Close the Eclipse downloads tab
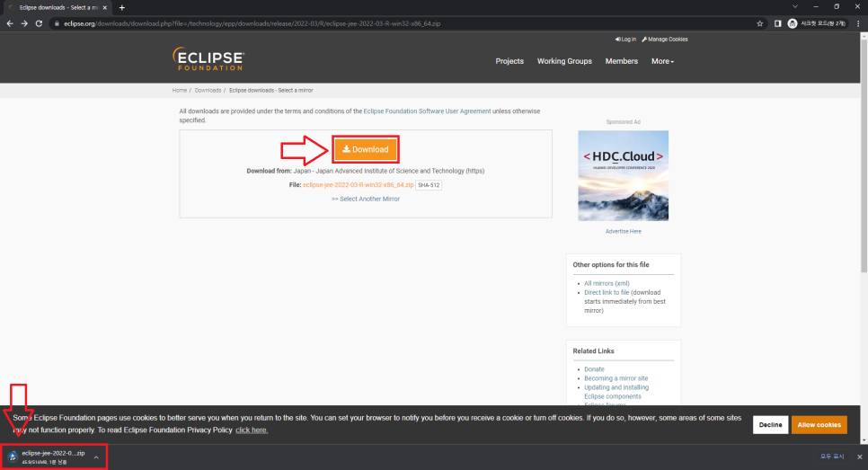The height and width of the screenshot is (470, 868). 104,8
